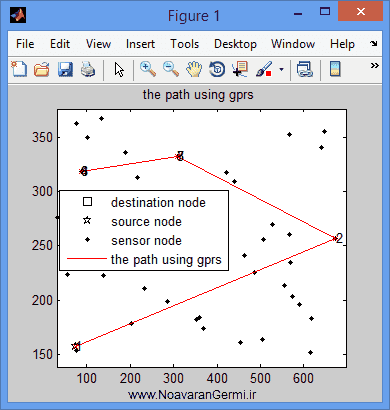
Task: Click the y-axis tick label 350
Action: 42,137
